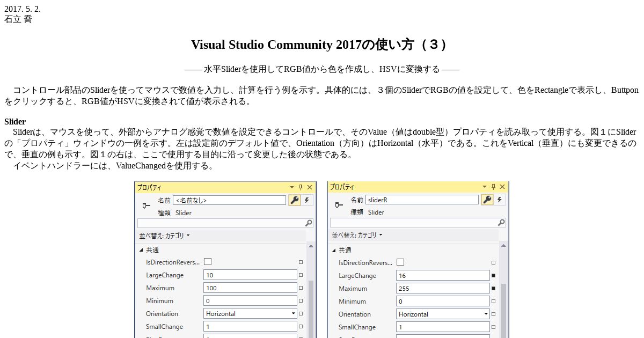Click the SmallChange field in the <名前なし> panel
Viewport: 644px width, 338px height.
point(250,326)
